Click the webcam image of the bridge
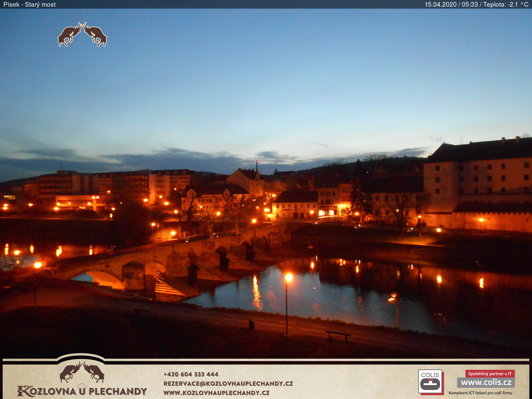 pos(266,184)
